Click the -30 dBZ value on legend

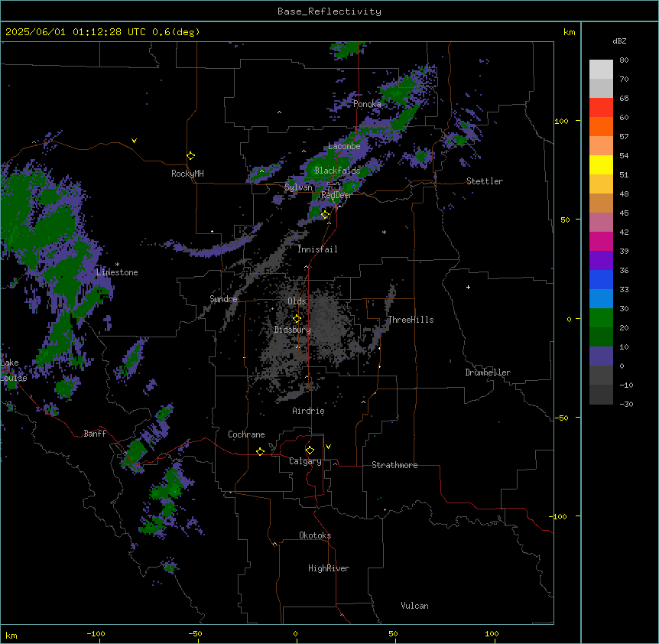point(626,404)
